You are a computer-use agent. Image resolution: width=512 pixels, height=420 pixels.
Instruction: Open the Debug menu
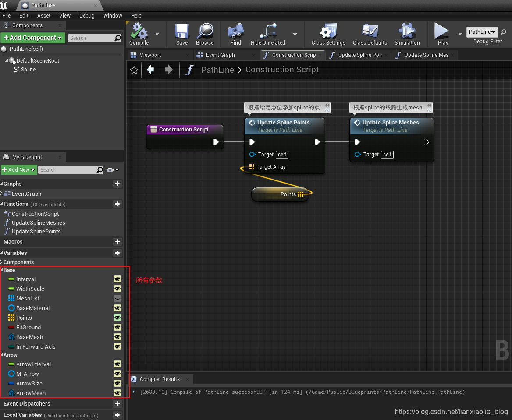[x=87, y=16]
